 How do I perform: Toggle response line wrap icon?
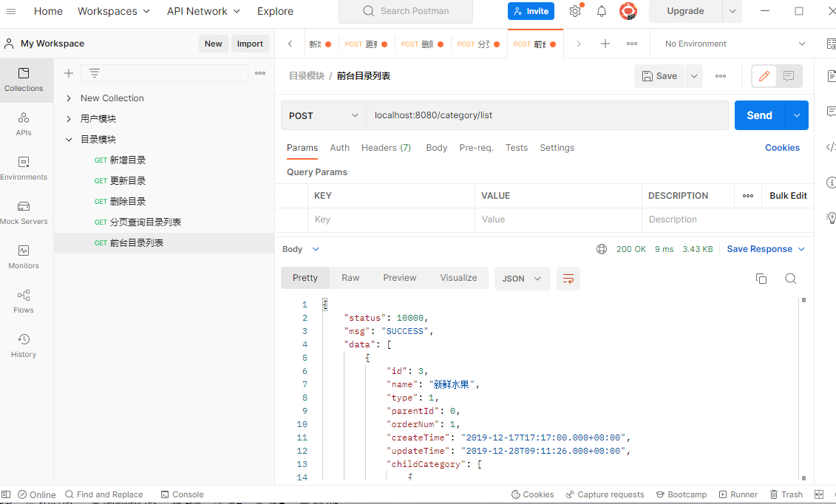click(x=568, y=279)
